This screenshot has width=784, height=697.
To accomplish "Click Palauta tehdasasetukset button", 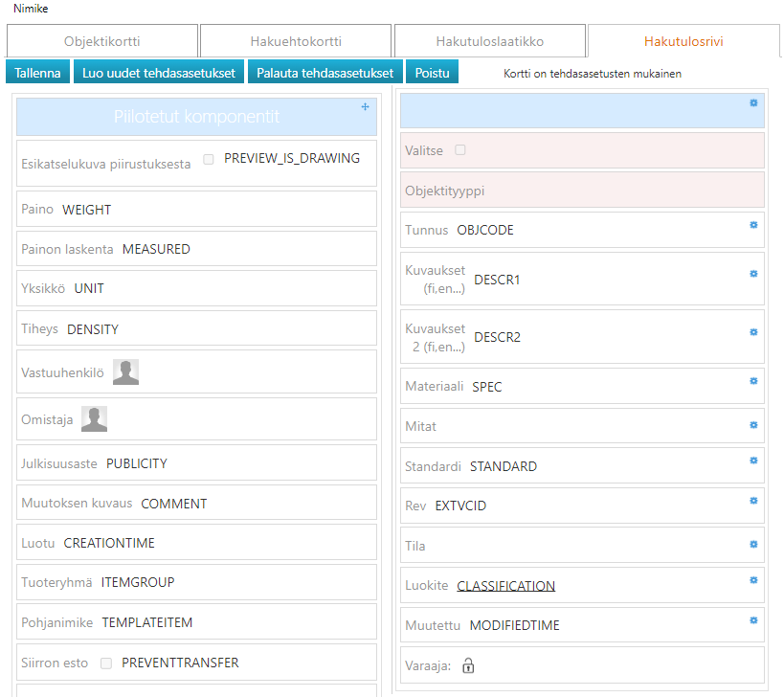I will point(325,73).
